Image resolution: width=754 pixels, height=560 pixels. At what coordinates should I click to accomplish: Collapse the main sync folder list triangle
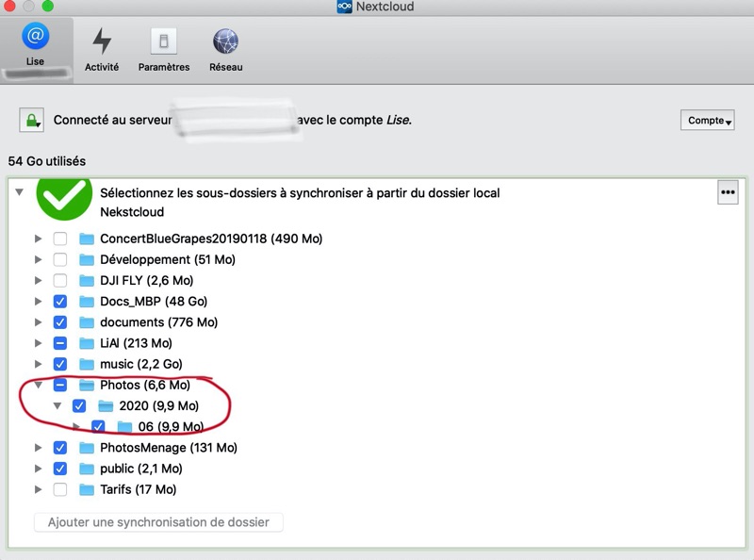coord(19,191)
